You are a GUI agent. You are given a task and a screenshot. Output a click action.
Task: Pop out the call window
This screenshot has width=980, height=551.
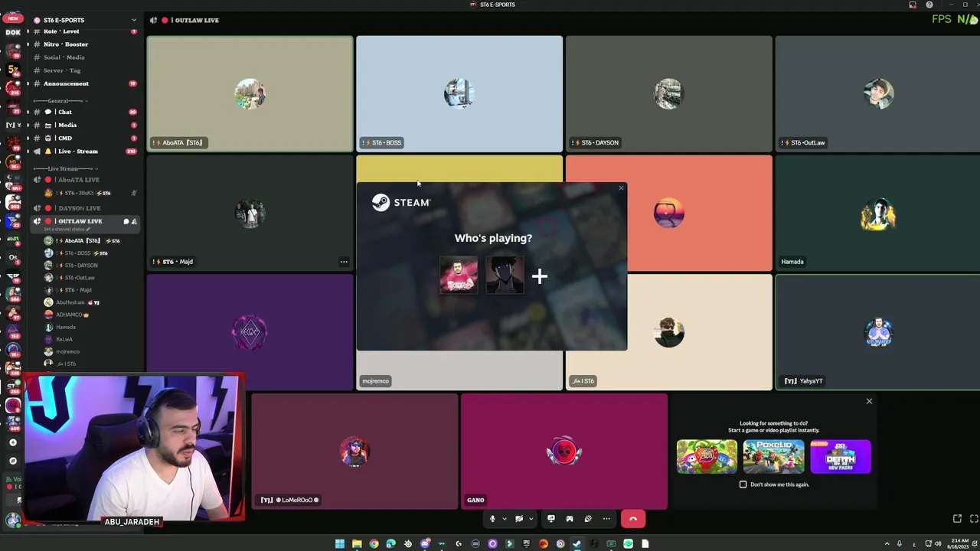(957, 519)
